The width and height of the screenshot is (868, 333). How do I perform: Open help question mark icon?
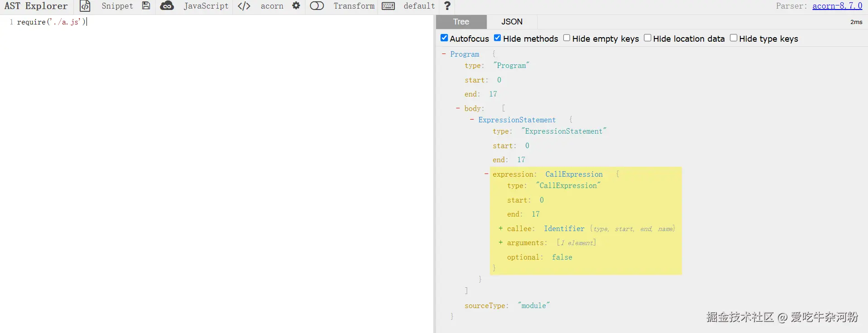tap(447, 6)
